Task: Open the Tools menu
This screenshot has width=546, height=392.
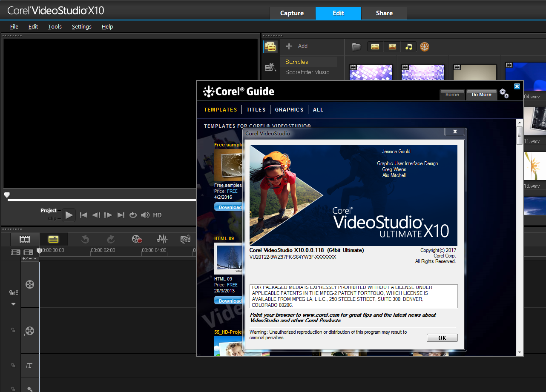Action: [55, 26]
